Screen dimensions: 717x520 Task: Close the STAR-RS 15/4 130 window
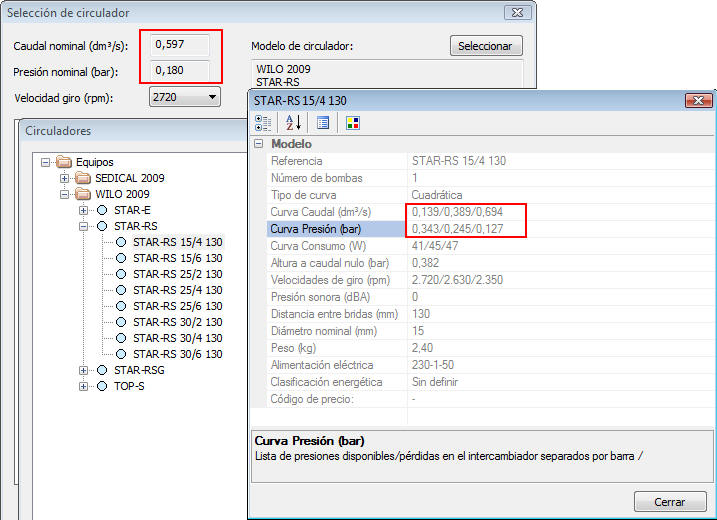coord(698,100)
